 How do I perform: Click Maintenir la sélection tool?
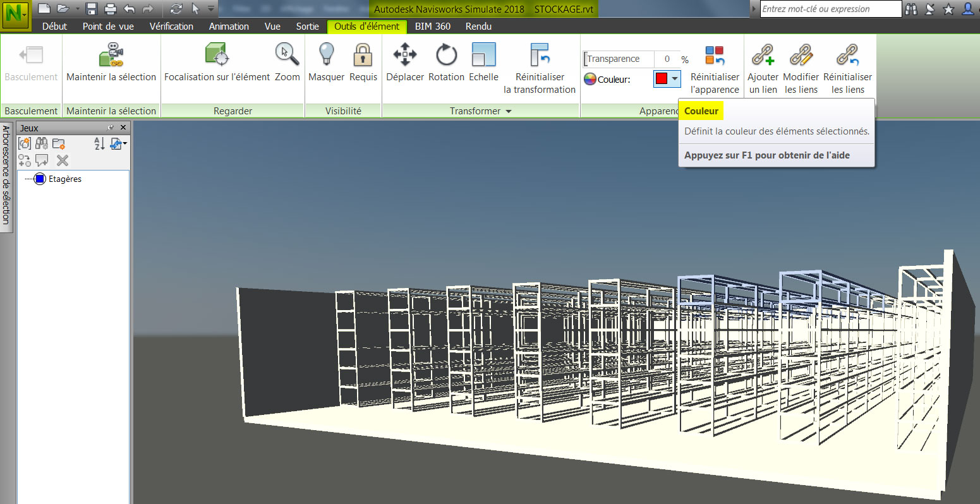click(x=111, y=62)
